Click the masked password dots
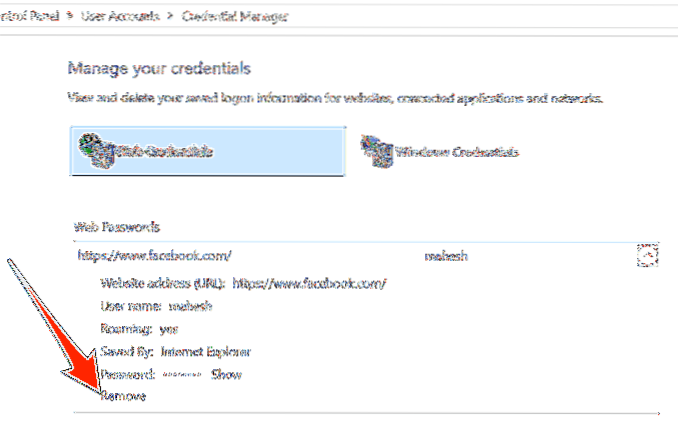This screenshot has width=678, height=438. pos(182,374)
